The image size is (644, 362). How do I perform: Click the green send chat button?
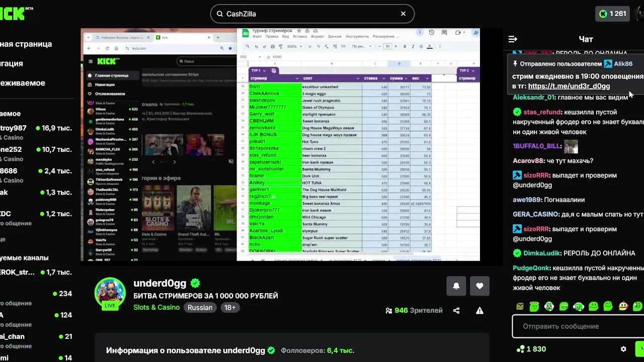point(639,349)
